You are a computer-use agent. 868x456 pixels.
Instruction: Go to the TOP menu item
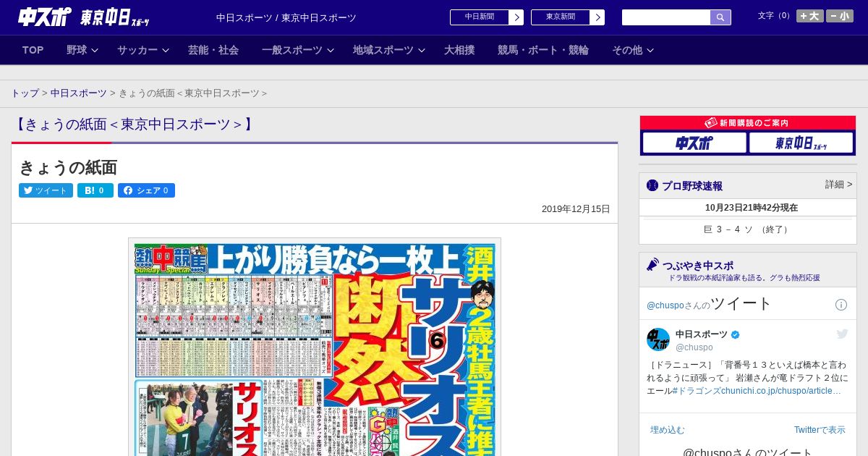(x=33, y=50)
